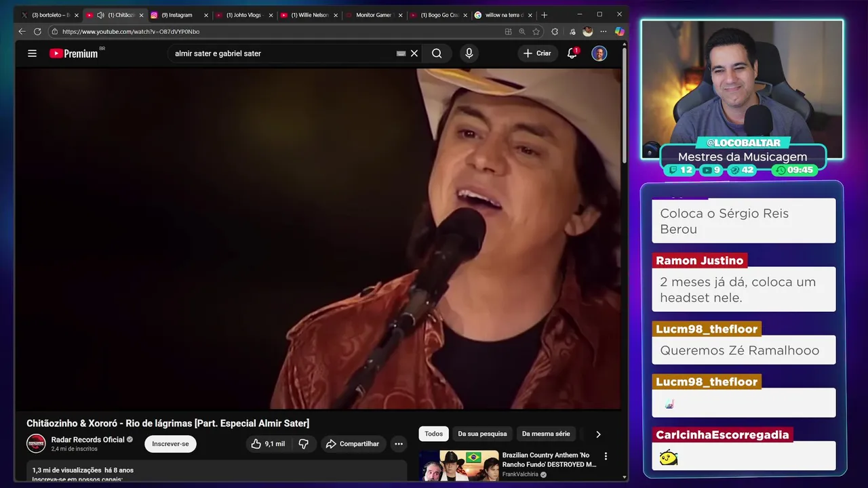This screenshot has width=868, height=488.
Task: Open the YouTube hamburger guide menu
Action: (x=32, y=54)
